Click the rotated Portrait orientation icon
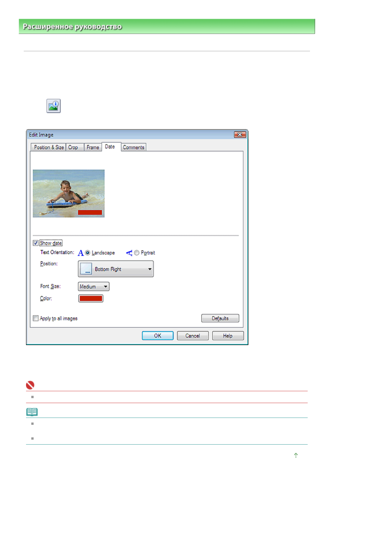Image resolution: width=392 pixels, height=555 pixels. [x=129, y=253]
